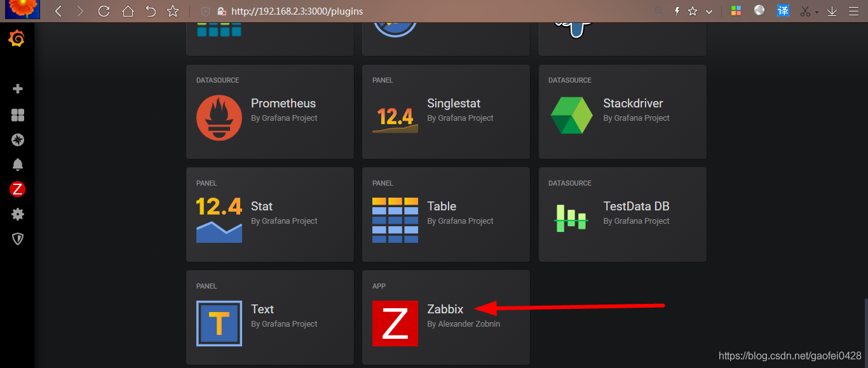Screen dimensions: 868x368
Task: Click the globe extension icon
Action: [759, 11]
